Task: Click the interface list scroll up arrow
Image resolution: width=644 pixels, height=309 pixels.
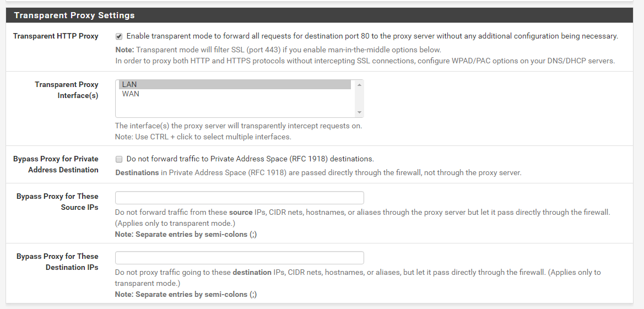Action: tap(359, 85)
